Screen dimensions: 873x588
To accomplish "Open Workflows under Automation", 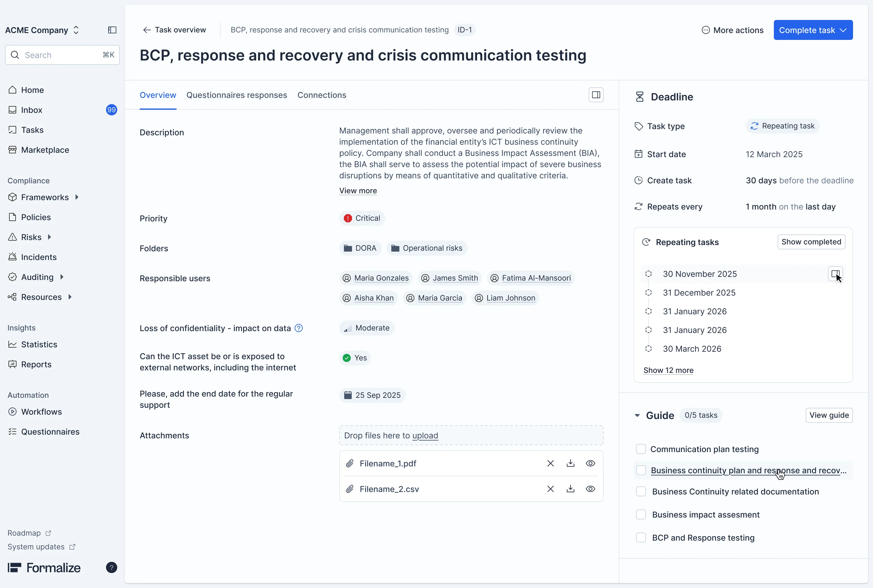I will tap(41, 411).
